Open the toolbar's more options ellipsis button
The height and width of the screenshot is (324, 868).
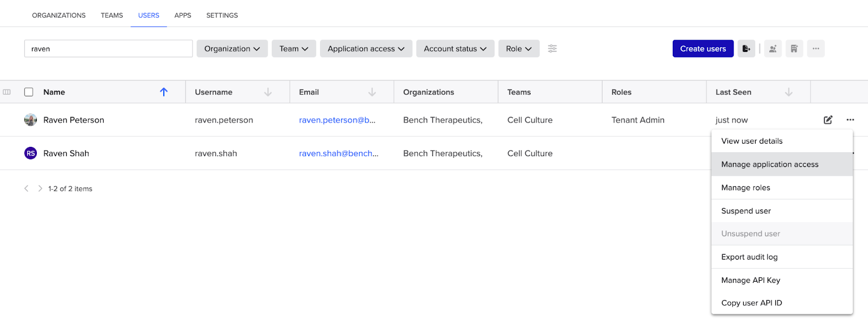(x=815, y=49)
